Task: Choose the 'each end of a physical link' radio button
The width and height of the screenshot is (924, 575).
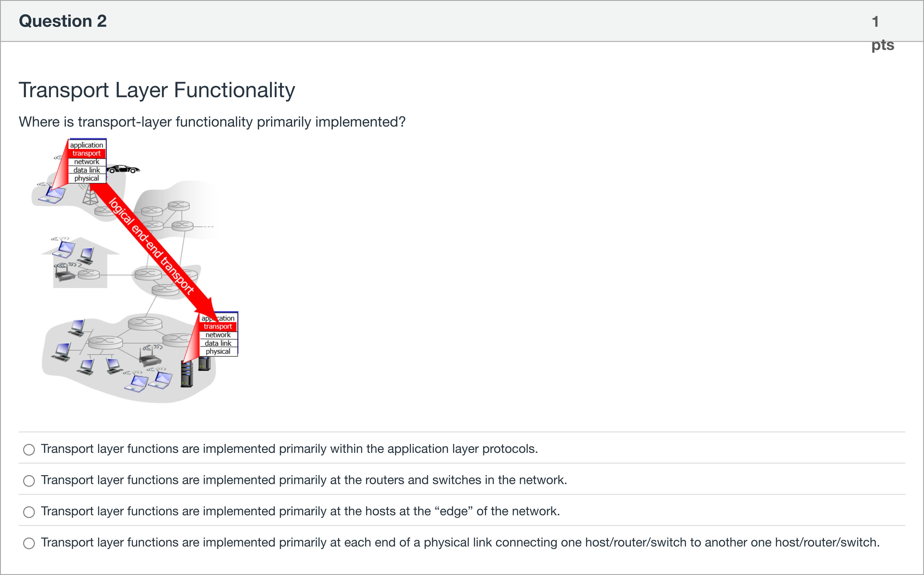Action: [29, 543]
